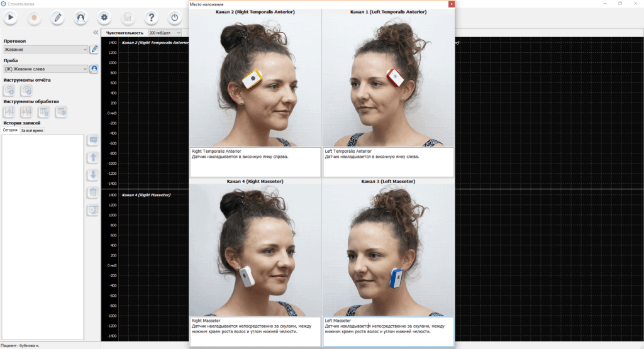
Task: Click the up arrow icon beside records list
Action: pyautogui.click(x=93, y=158)
